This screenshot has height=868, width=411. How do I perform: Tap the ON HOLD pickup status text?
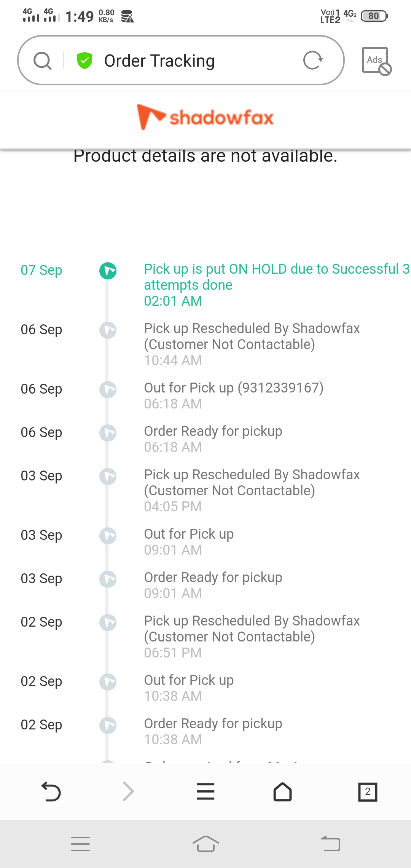[x=276, y=277]
